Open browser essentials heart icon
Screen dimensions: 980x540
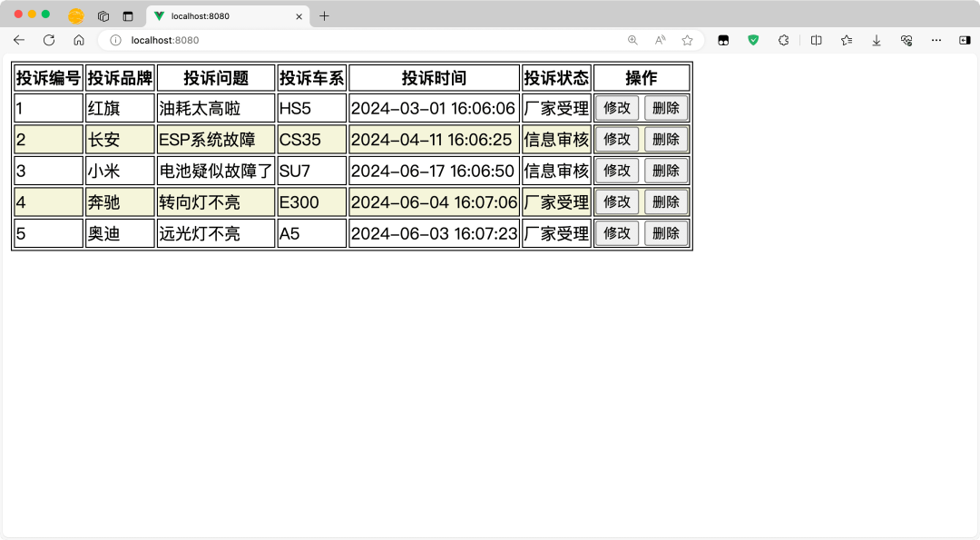pos(906,40)
